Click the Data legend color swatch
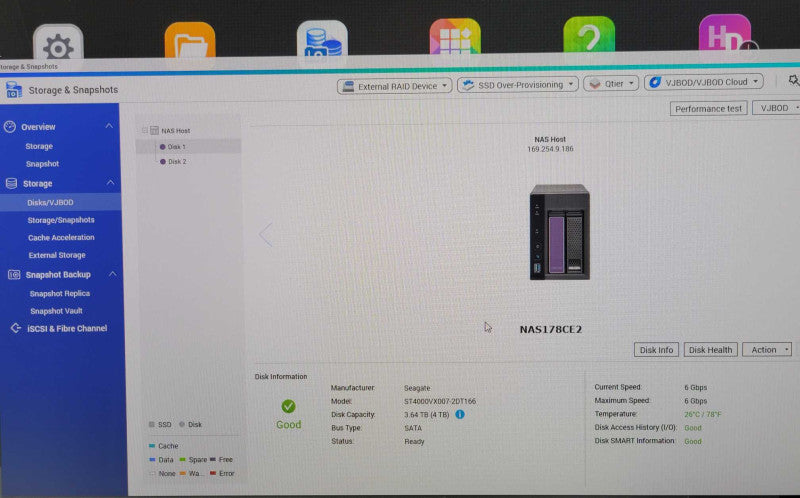The image size is (800, 498). click(152, 460)
